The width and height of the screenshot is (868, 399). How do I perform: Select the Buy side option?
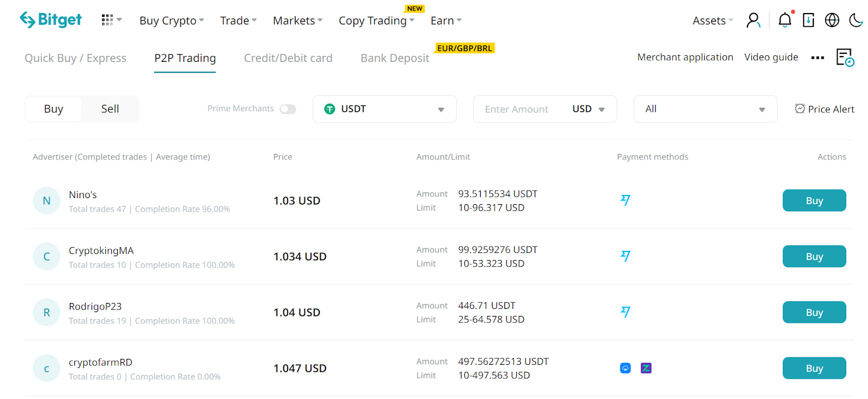coord(54,109)
